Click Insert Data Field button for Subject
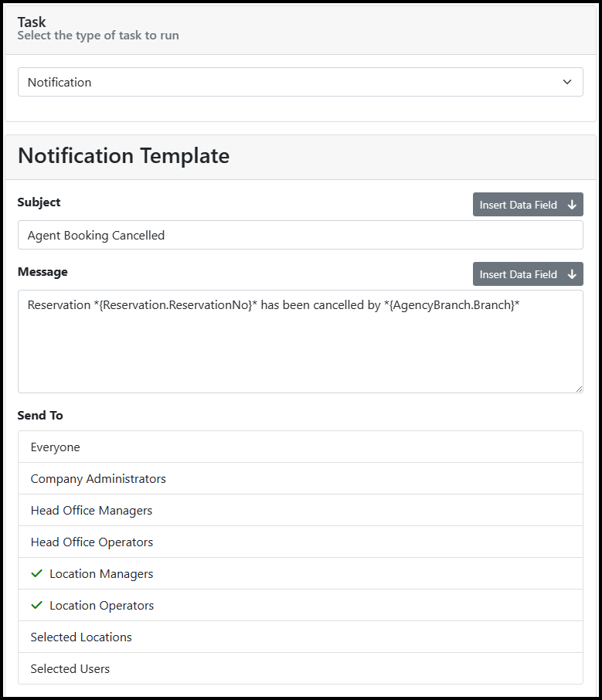The image size is (602, 700). (528, 205)
